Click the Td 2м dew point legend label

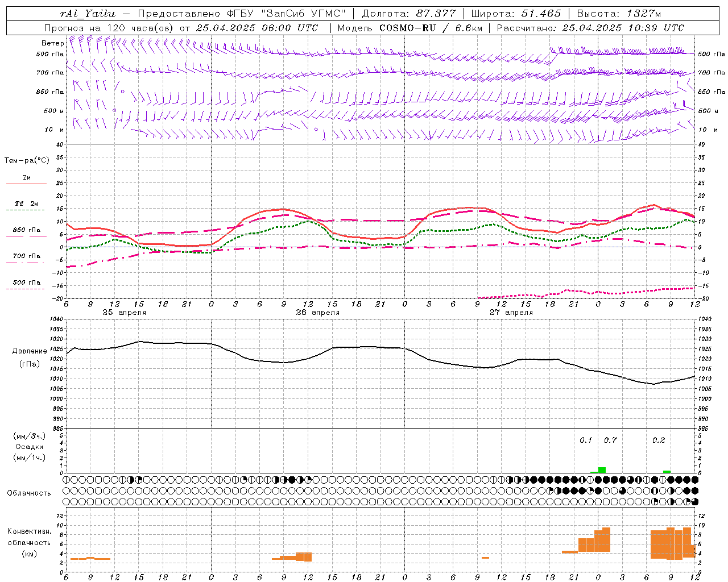(26, 203)
